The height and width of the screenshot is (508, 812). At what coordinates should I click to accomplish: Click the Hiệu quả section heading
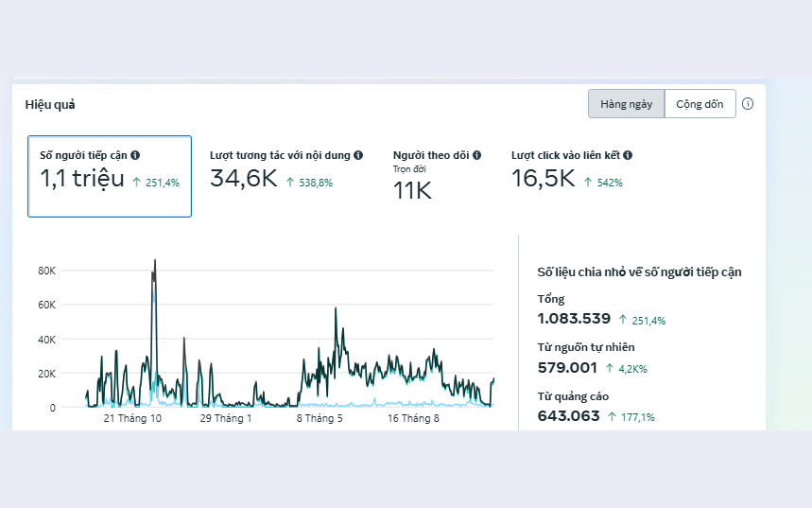(x=50, y=105)
